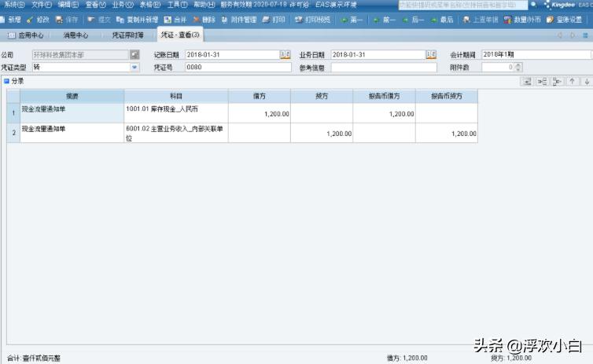This screenshot has width=593, height=364.
Task: Open the 系统(S) menu
Action: tap(14, 5)
